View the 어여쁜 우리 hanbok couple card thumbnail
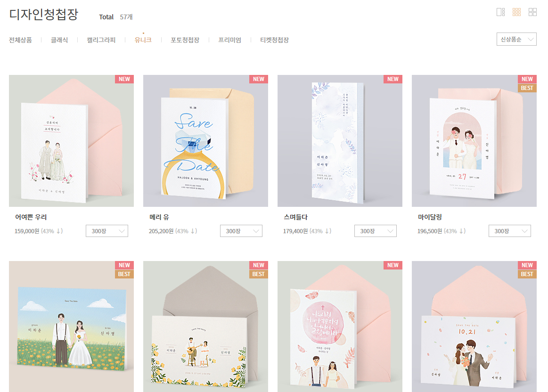 (71, 141)
